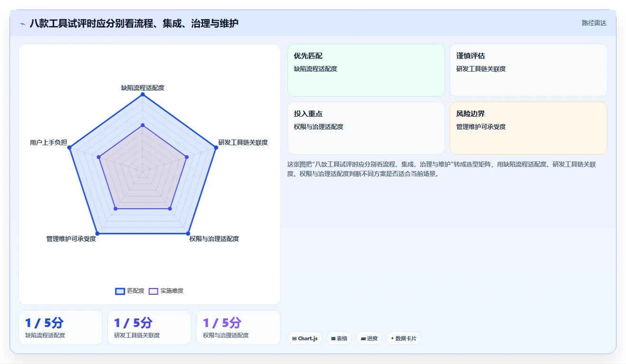Image resolution: width=626 pixels, height=364 pixels.
Task: Click the outer radar point at 管理维护可承受度
Action: [x=97, y=233]
